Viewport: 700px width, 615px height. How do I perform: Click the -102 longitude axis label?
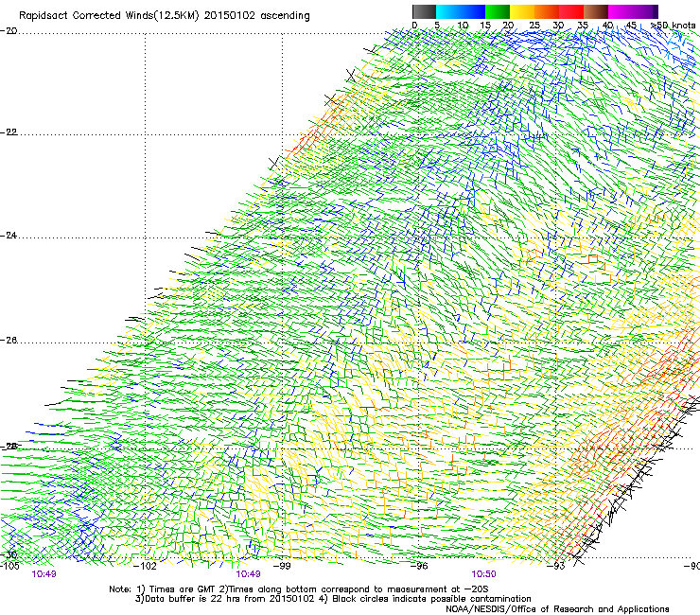[x=145, y=567]
